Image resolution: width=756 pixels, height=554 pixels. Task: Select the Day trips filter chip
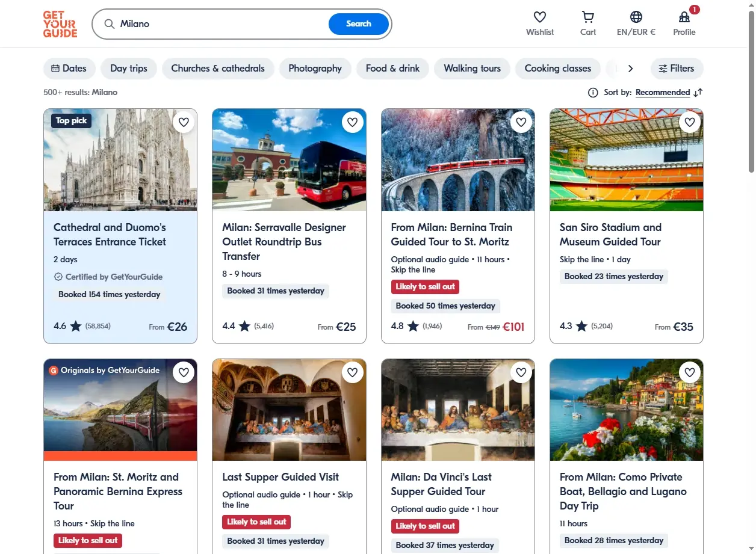pos(129,69)
